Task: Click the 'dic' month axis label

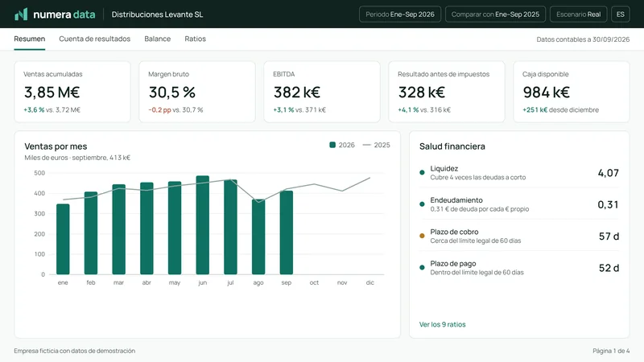Action: (370, 282)
